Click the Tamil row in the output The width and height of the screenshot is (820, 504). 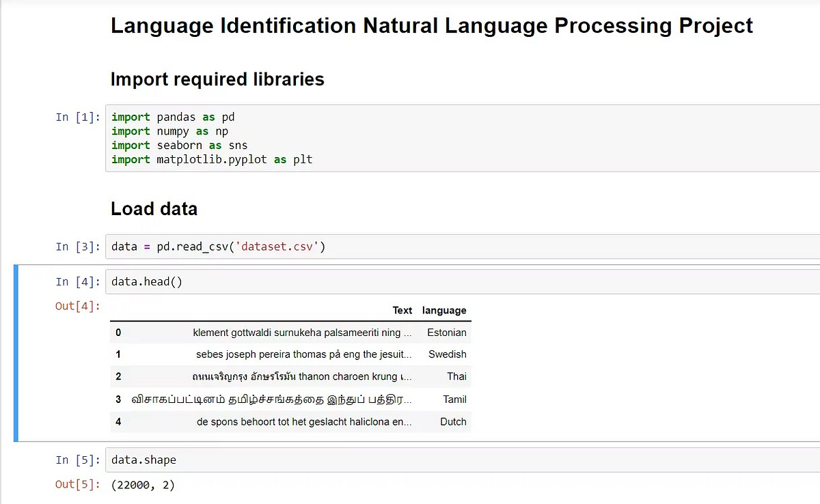tap(287, 400)
